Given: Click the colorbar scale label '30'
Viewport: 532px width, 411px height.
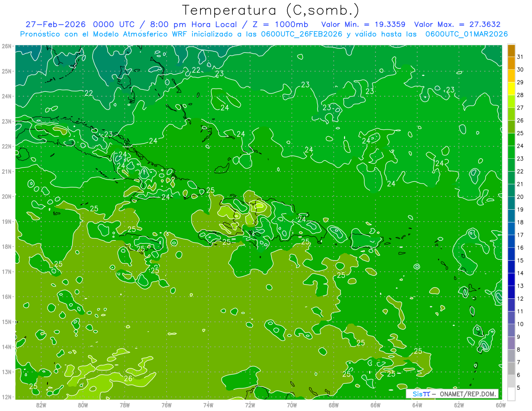Looking at the screenshot, I should 520,70.
